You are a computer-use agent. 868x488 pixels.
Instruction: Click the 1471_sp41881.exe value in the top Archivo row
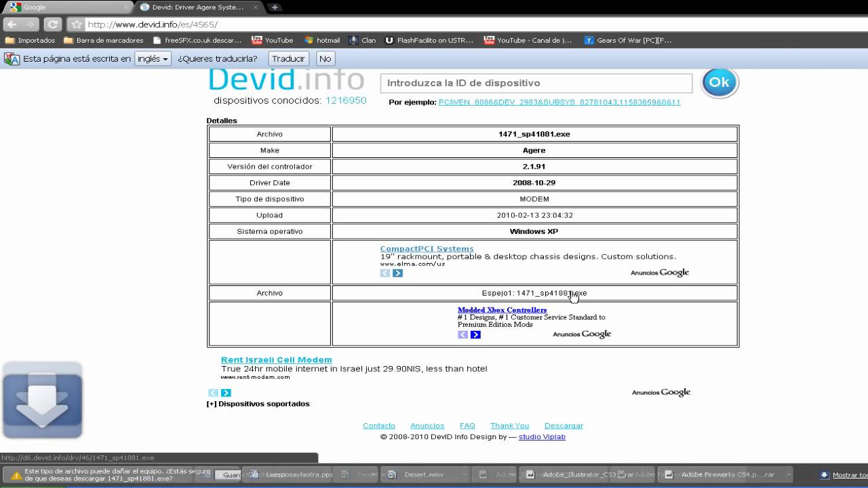pos(534,134)
